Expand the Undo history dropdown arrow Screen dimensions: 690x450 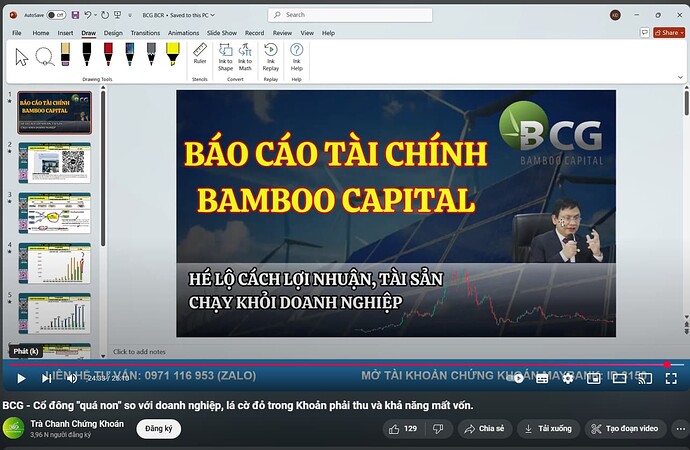tap(95, 15)
